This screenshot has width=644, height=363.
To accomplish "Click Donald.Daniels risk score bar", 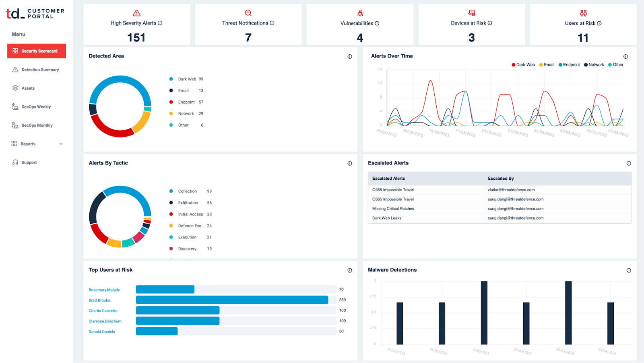I will 157,331.
